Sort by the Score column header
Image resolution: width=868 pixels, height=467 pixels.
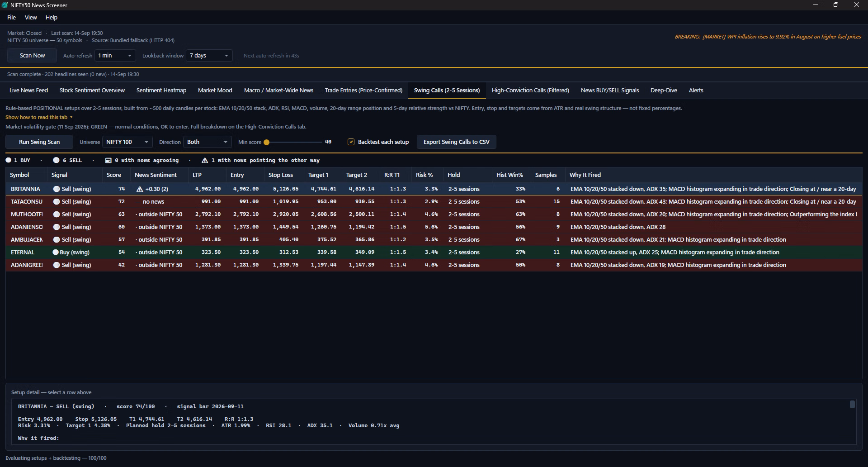tap(116, 175)
